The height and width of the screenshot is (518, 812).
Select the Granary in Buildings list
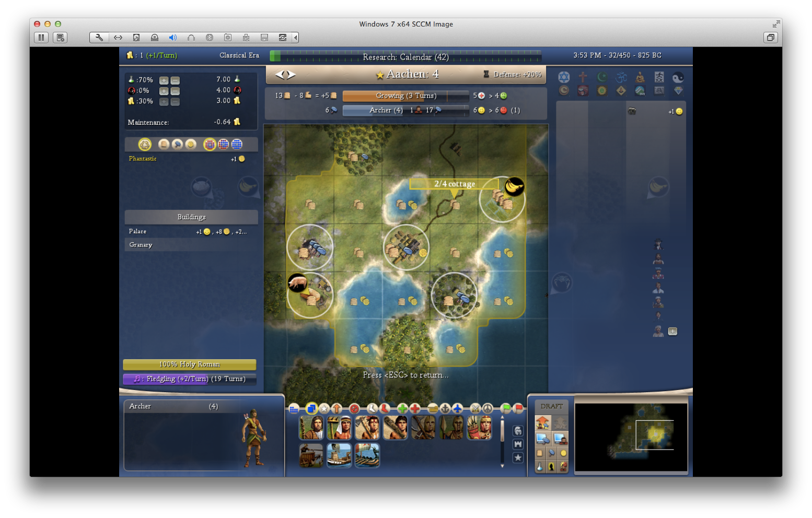141,245
